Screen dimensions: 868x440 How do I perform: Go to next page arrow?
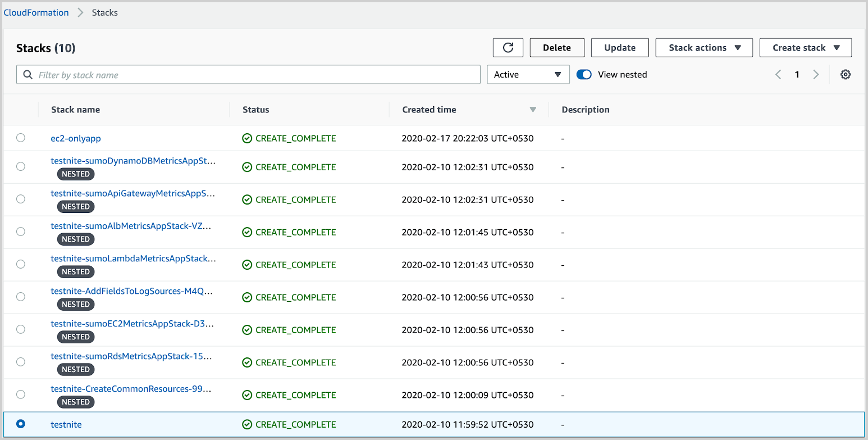click(x=816, y=75)
